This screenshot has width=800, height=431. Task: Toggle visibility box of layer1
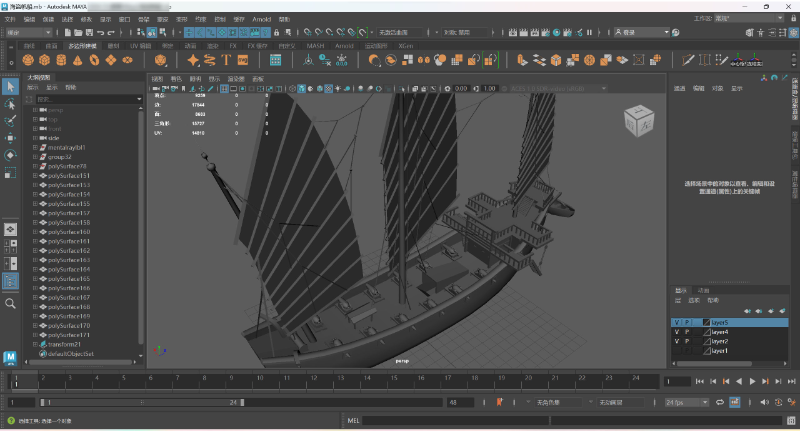click(x=677, y=351)
